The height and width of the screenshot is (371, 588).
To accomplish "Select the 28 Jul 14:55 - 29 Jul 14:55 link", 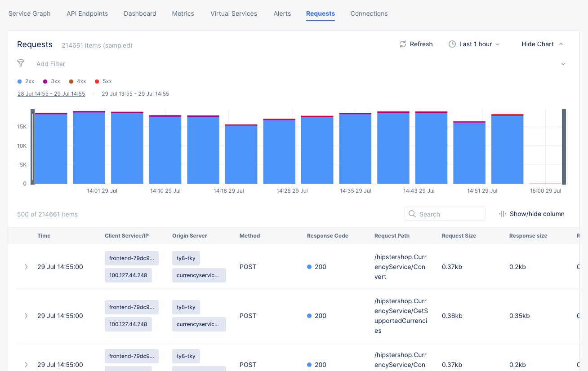I will coord(51,94).
